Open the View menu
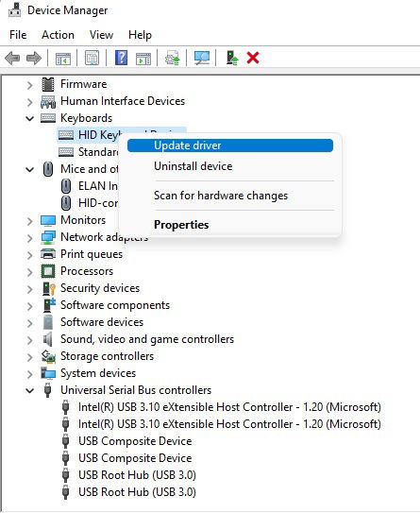Image resolution: width=420 pixels, height=513 pixels. 101,35
